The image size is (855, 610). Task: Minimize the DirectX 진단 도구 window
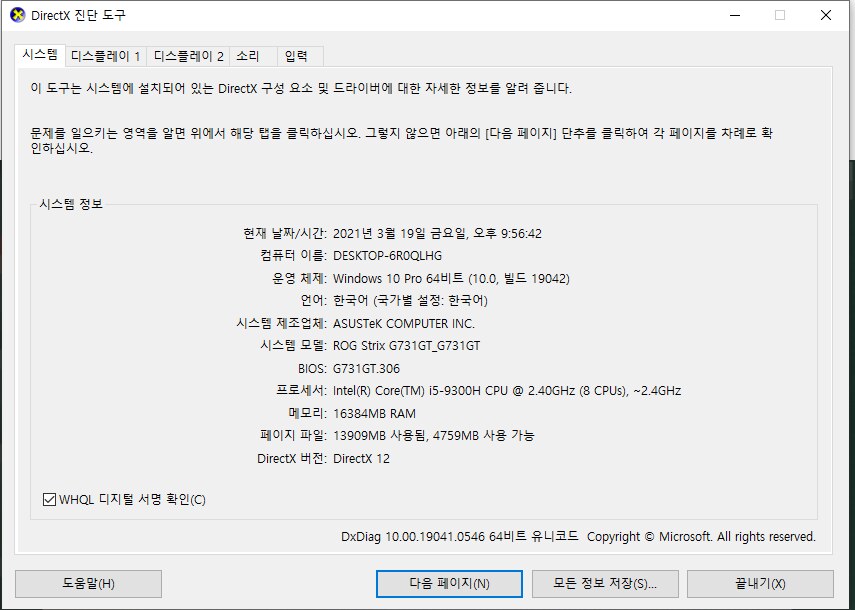[735, 15]
